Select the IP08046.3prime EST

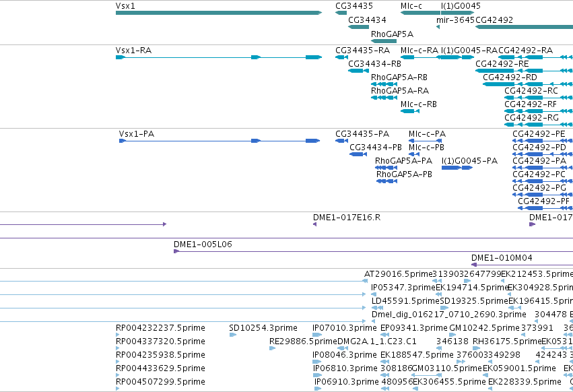pyautogui.click(x=317, y=362)
